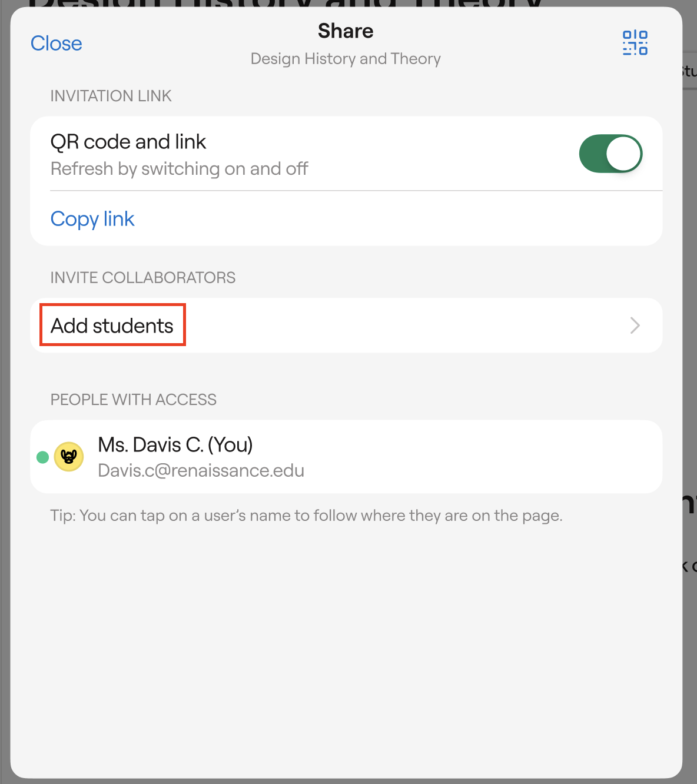
Task: Click the partially hidden button at right edge
Action: (x=689, y=72)
